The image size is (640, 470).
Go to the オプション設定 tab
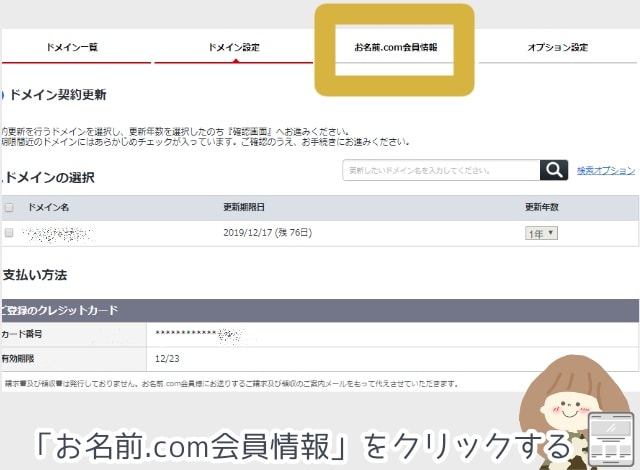(558, 47)
